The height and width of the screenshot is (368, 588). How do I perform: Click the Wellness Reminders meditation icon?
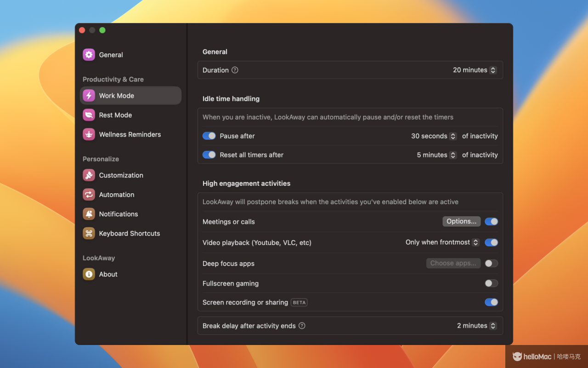89,134
